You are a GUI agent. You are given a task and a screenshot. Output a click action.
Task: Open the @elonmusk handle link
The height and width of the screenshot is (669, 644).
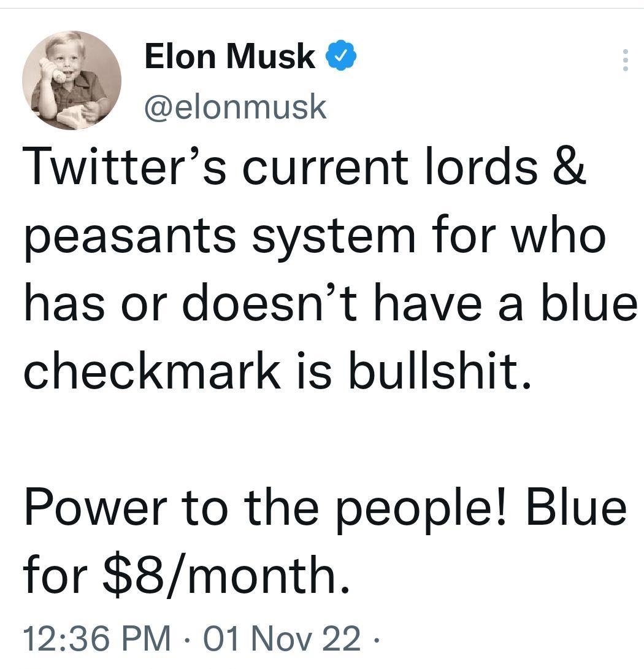pos(235,107)
